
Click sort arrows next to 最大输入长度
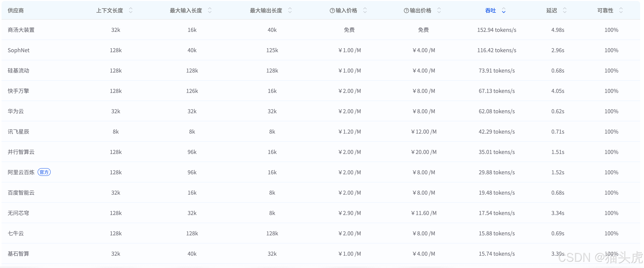[x=210, y=10]
